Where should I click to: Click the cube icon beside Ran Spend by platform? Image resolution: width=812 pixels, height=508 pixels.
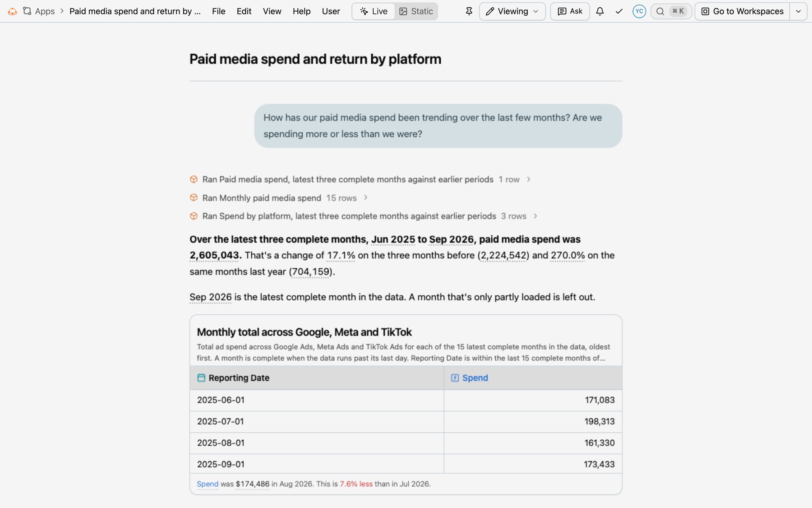pos(194,216)
